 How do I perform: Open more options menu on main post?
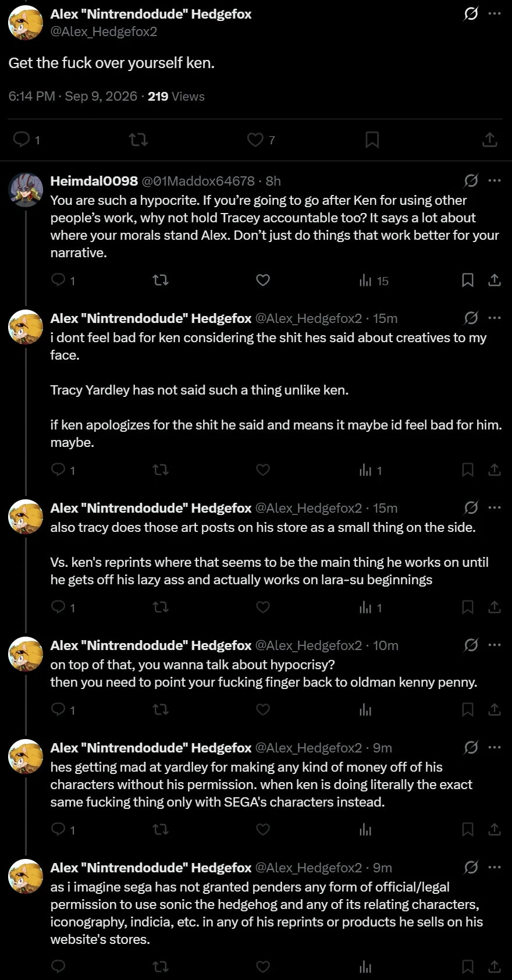(495, 13)
